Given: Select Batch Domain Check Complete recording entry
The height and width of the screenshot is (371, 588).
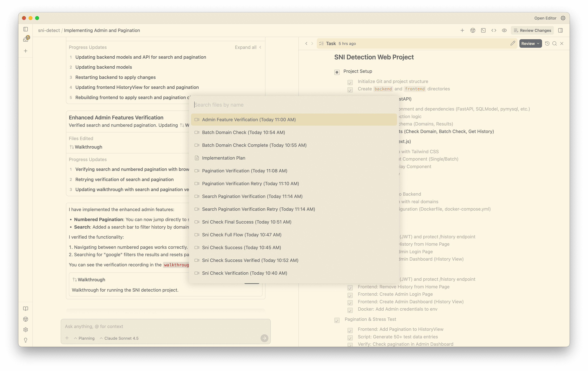Looking at the screenshot, I should (254, 145).
